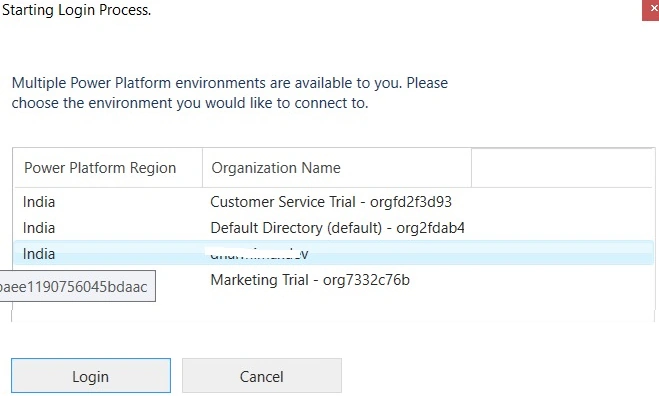Sort by Organization Name column header
This screenshot has height=396, width=659.
[x=337, y=168]
